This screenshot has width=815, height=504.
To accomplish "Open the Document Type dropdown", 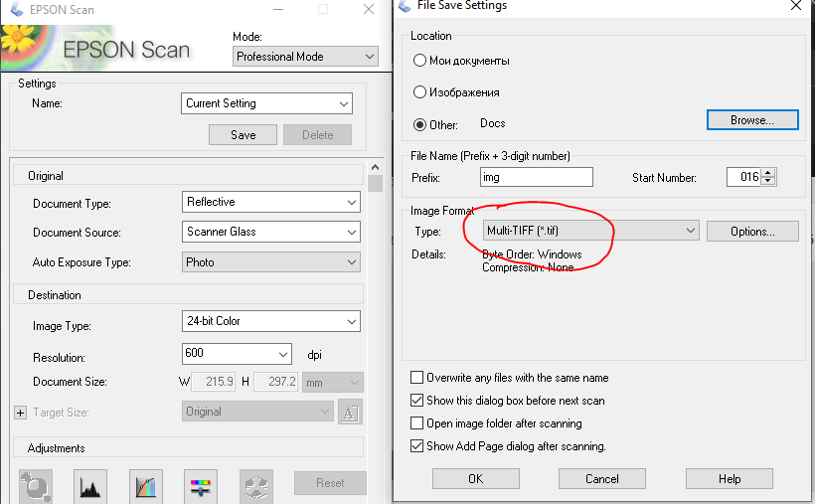I will coord(270,202).
